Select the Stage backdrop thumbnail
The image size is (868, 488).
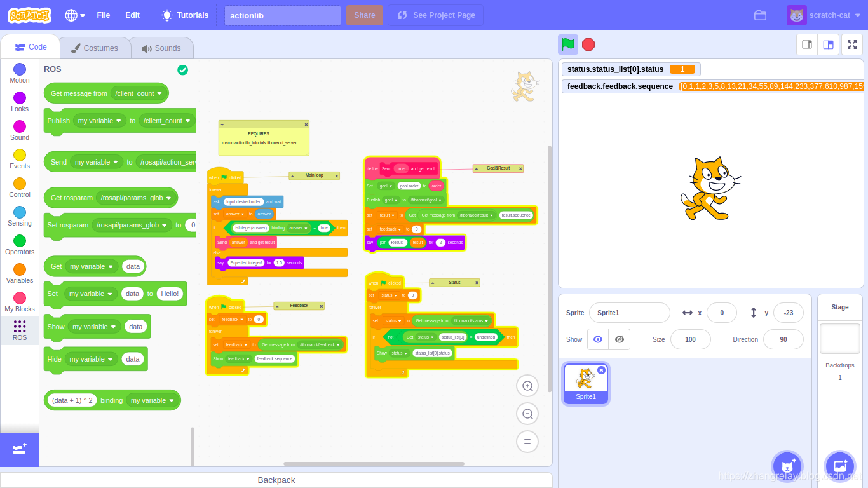click(839, 339)
